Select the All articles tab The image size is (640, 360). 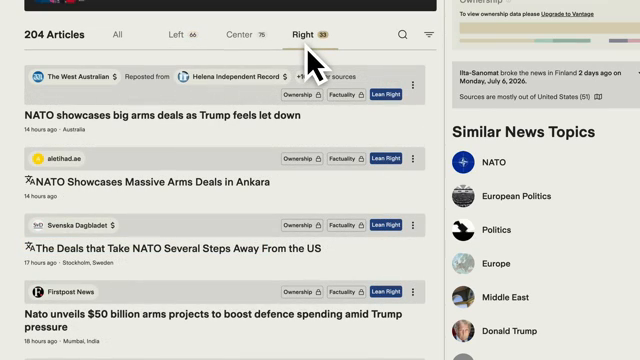pyautogui.click(x=118, y=35)
